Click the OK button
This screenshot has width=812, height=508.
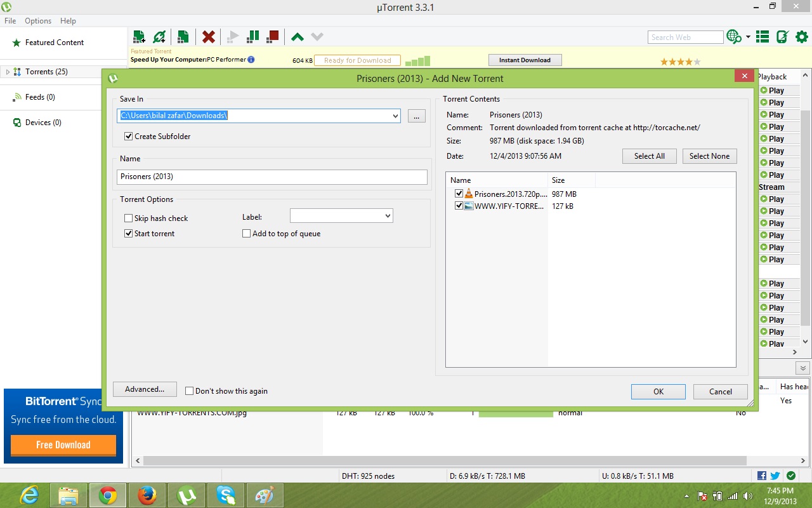point(658,392)
